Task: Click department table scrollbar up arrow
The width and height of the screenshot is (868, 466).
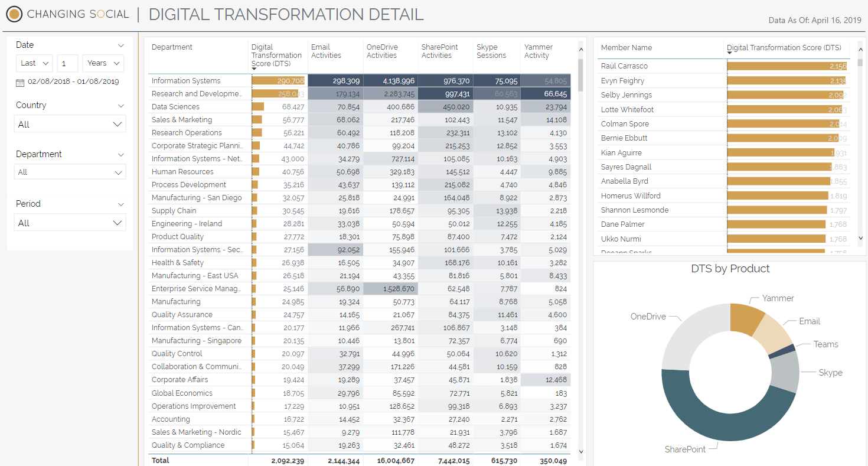Action: tap(582, 50)
